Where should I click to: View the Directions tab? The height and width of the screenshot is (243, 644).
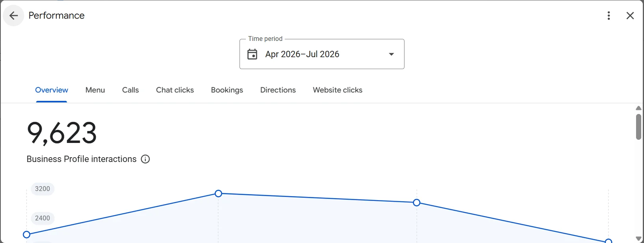278,90
